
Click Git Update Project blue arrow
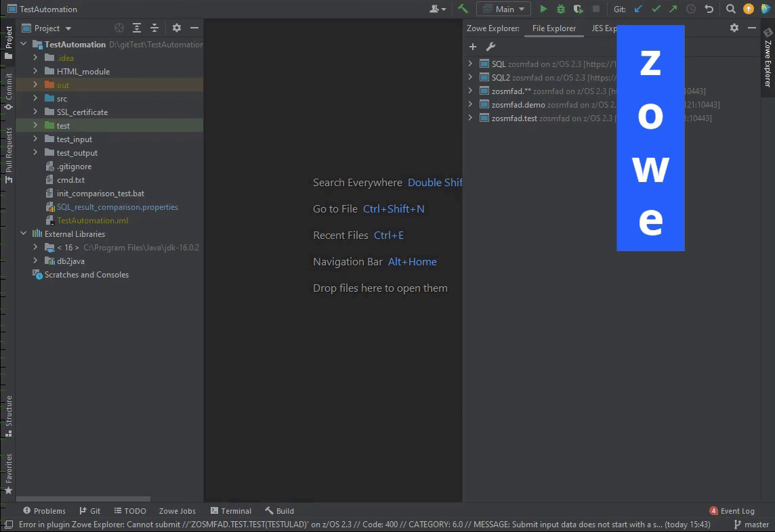[637, 9]
